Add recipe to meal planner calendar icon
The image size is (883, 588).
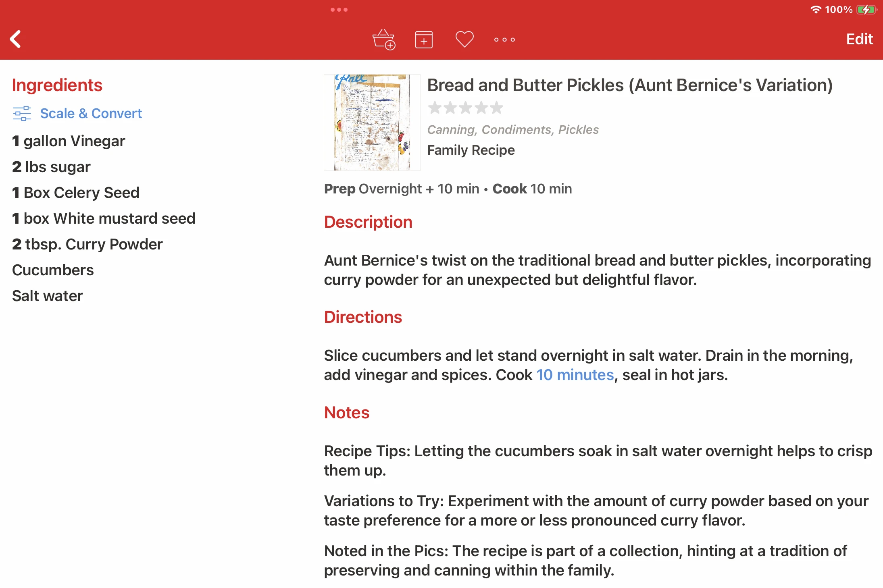point(424,39)
